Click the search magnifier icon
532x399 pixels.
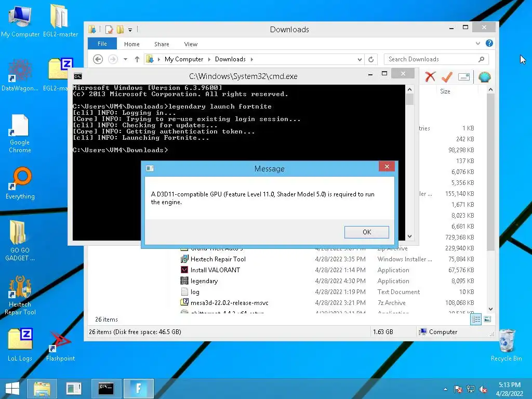point(481,59)
